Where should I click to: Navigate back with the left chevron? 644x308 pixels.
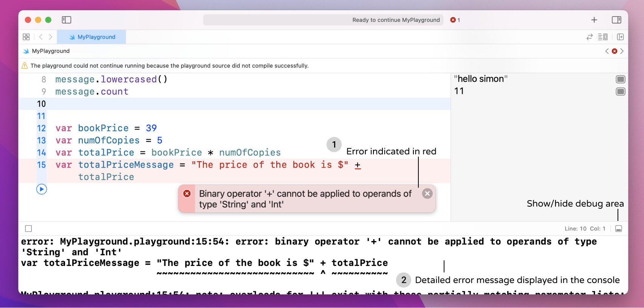[41, 37]
